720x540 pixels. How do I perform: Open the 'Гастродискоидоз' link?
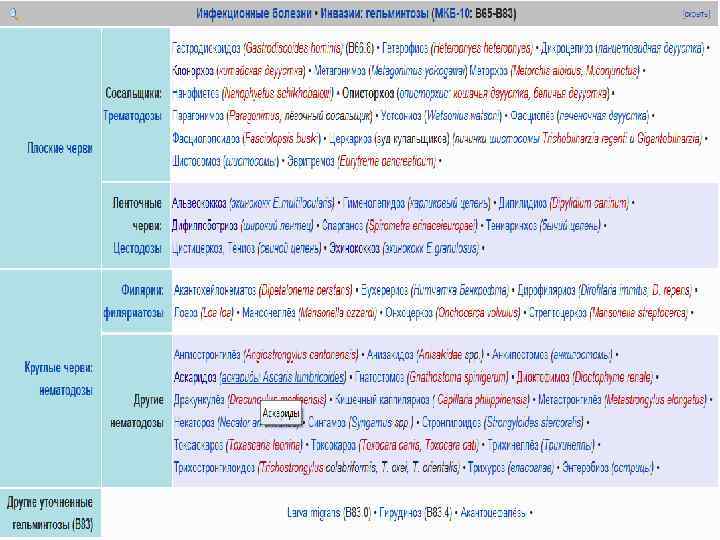206,48
